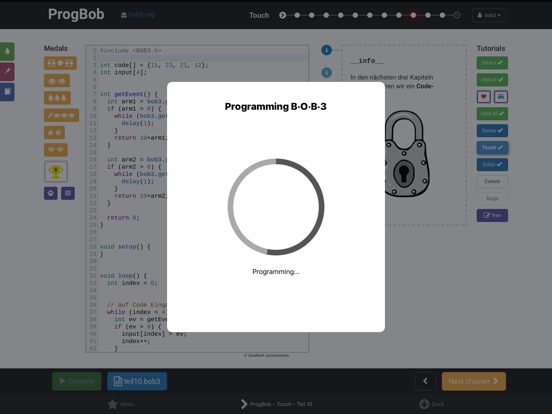Screen dimensions: 552x414
Task: Open the bob3 user dropdown
Action: 489,15
